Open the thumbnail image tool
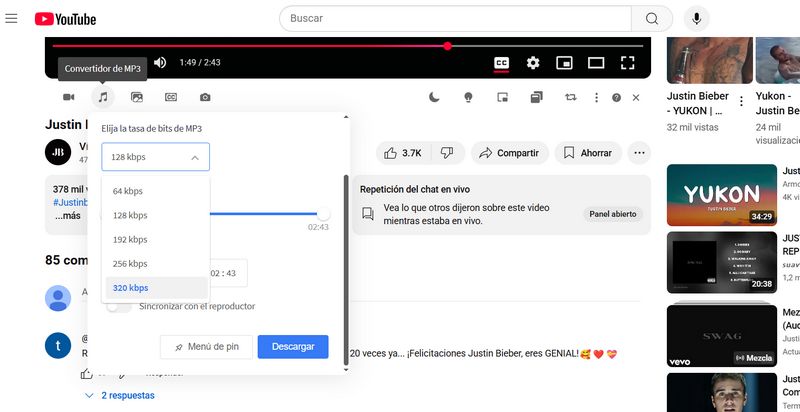The image size is (800, 412). (137, 97)
